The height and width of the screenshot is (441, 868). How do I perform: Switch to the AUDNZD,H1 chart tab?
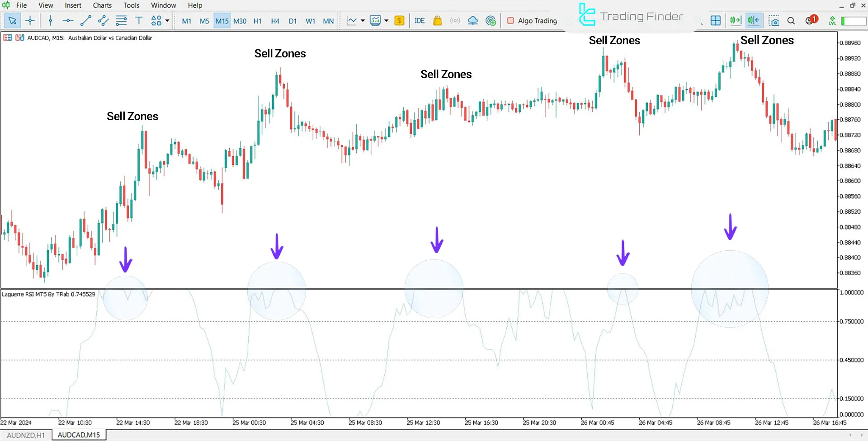26,435
